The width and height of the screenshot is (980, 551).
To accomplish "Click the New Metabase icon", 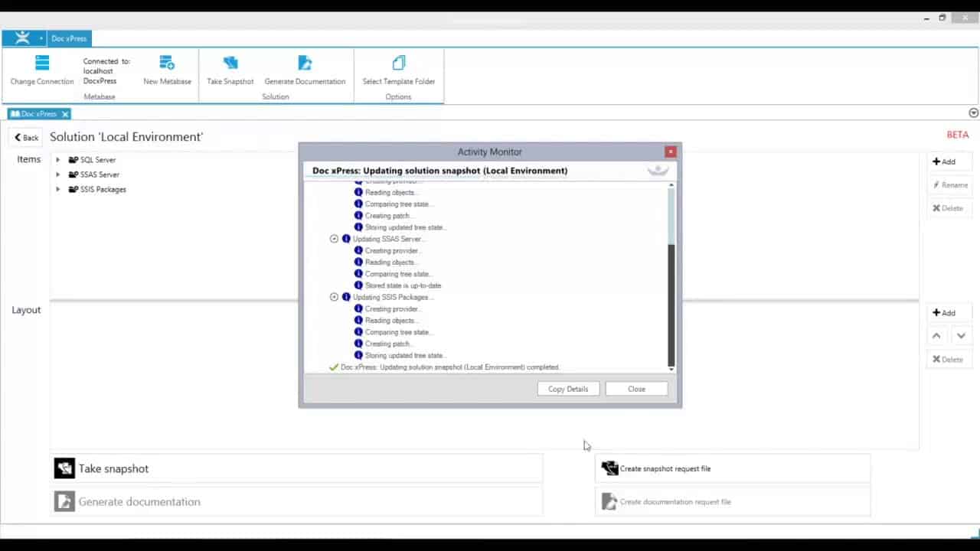I will point(167,63).
